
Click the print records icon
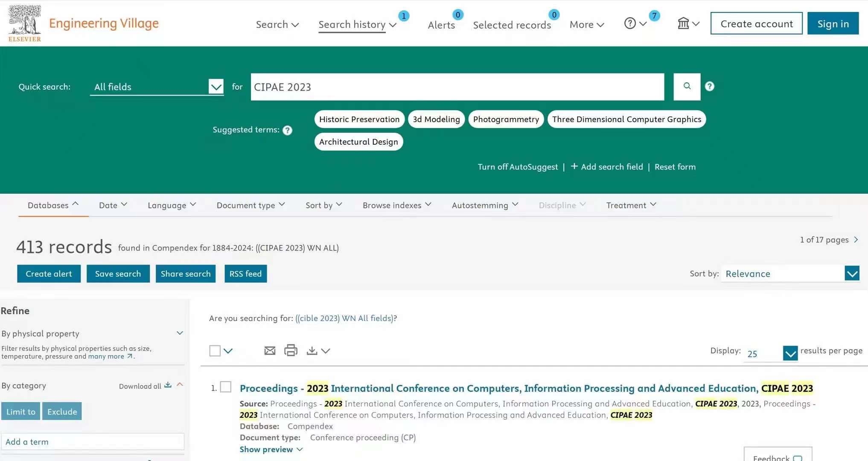[x=291, y=350]
